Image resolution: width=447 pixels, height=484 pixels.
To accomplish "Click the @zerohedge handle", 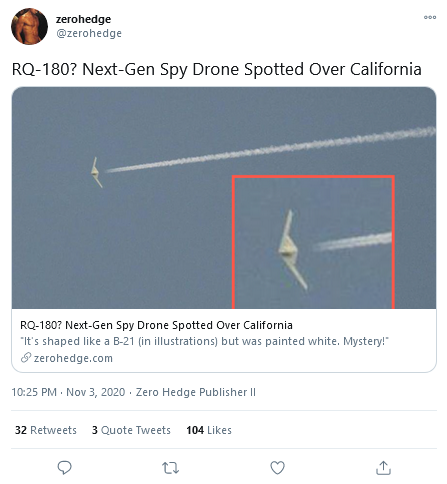I will click(89, 33).
